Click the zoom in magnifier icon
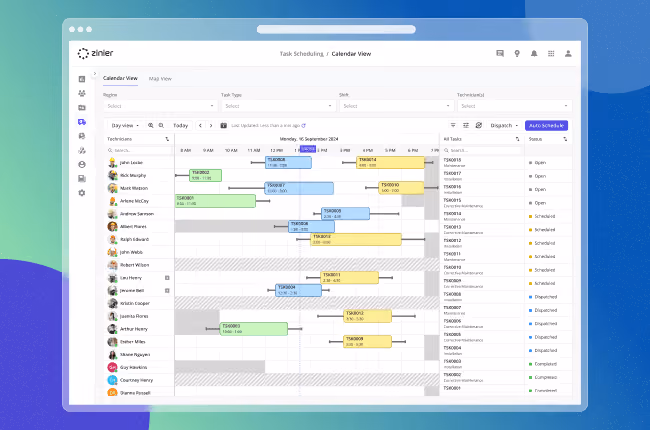This screenshot has height=430, width=650. [150, 125]
